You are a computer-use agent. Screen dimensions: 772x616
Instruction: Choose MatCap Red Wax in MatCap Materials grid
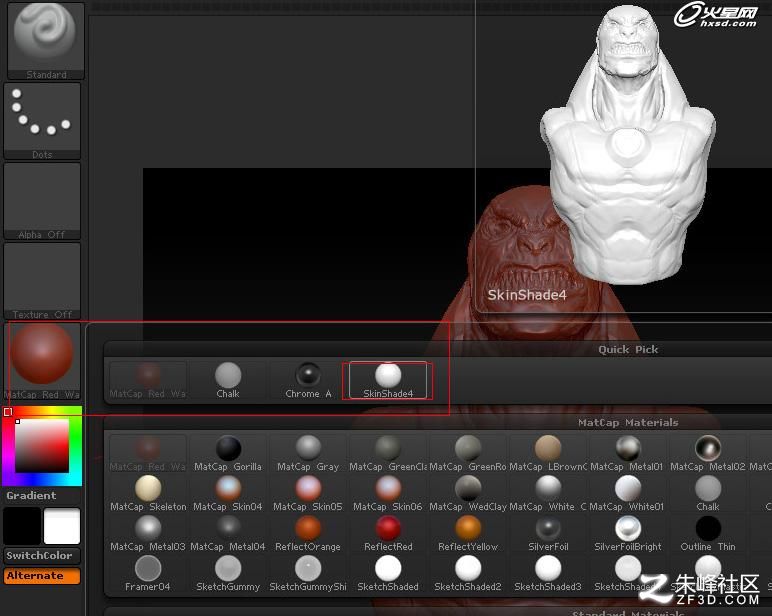tap(148, 453)
